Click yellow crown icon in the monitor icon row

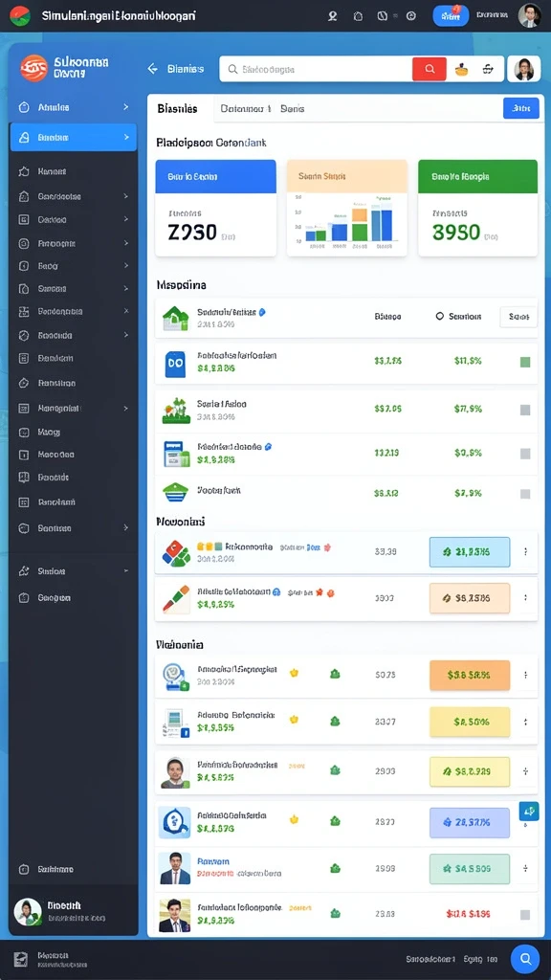click(294, 720)
